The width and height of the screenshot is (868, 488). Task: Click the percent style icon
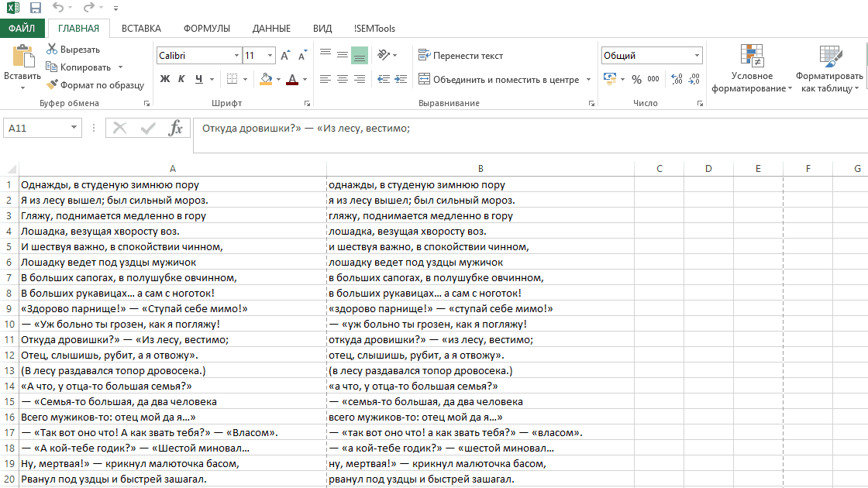(636, 79)
